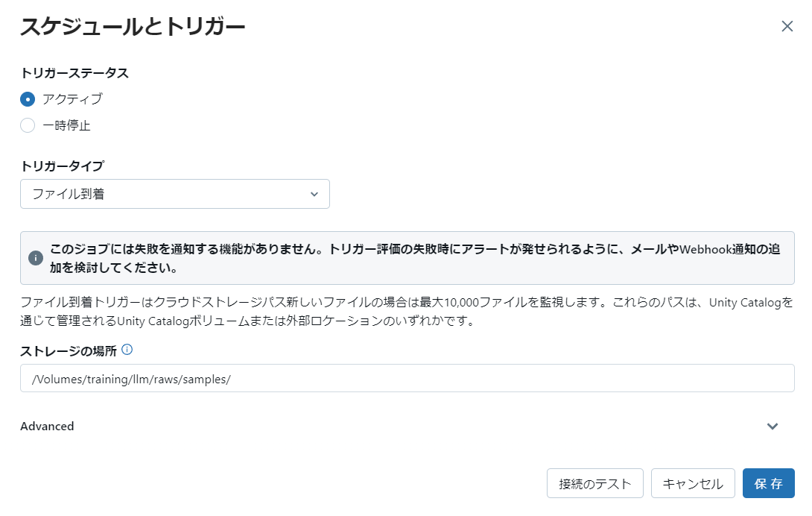Run 接続のテスト to test the connection

[x=594, y=483]
